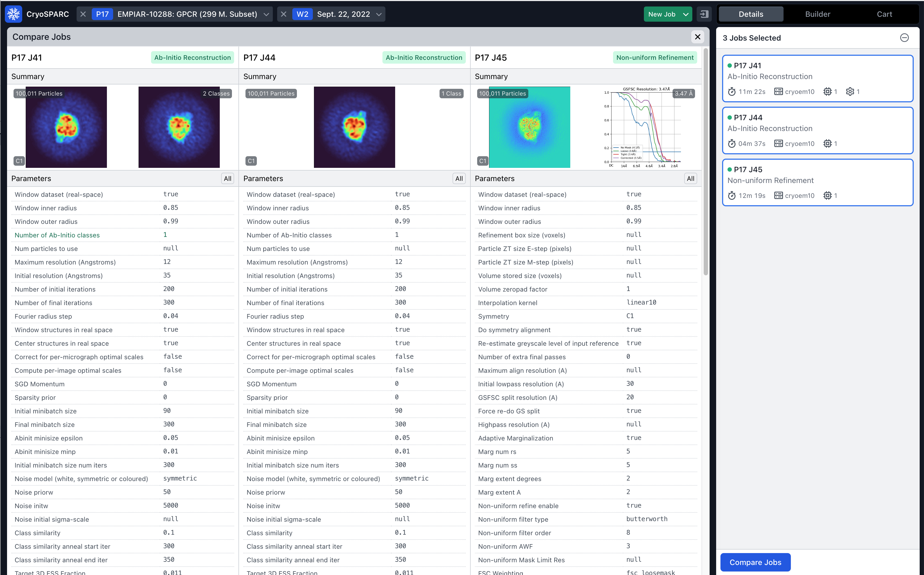Viewport: 924px width, 575px height.
Task: Click J45 'GSFSC split resolution (A)' row
Action: pos(586,397)
